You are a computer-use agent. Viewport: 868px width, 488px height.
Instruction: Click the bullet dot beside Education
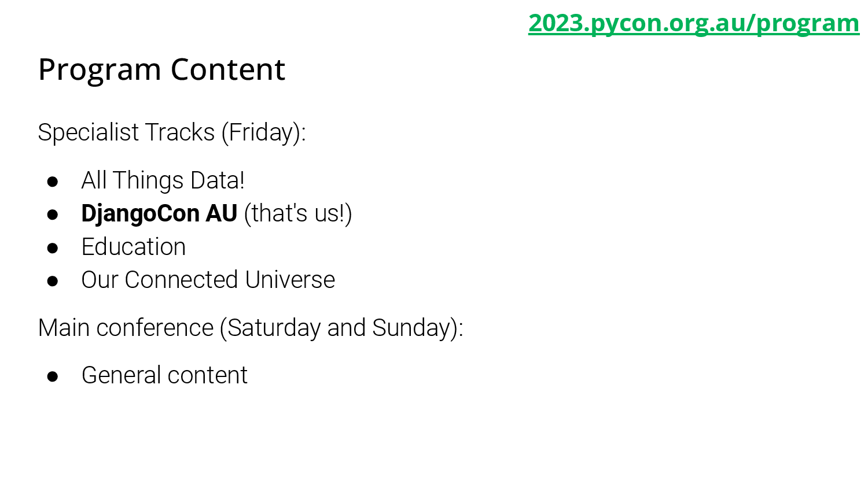click(53, 248)
